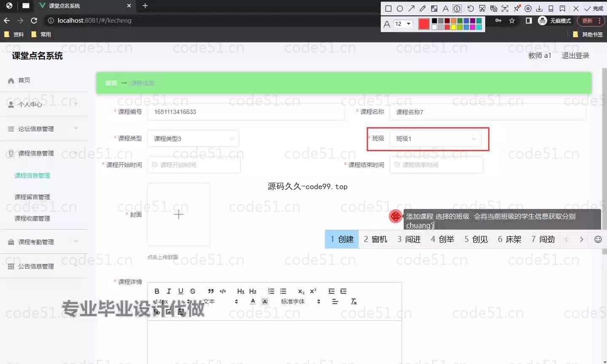Undo the last annotation
Viewport: 607px width, 364px height.
click(x=470, y=8)
